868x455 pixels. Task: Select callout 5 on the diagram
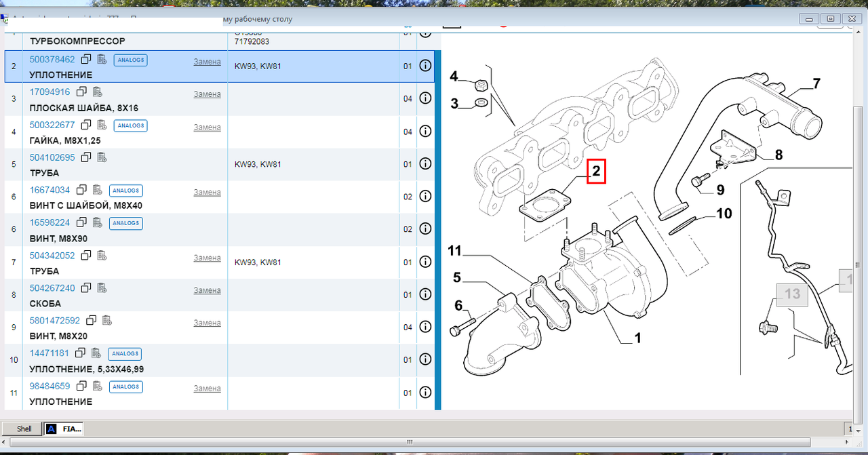pos(457,277)
